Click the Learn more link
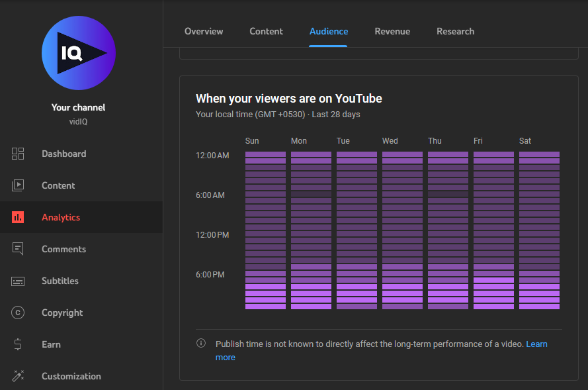Screen dimensions: 588x390 click(x=536, y=344)
